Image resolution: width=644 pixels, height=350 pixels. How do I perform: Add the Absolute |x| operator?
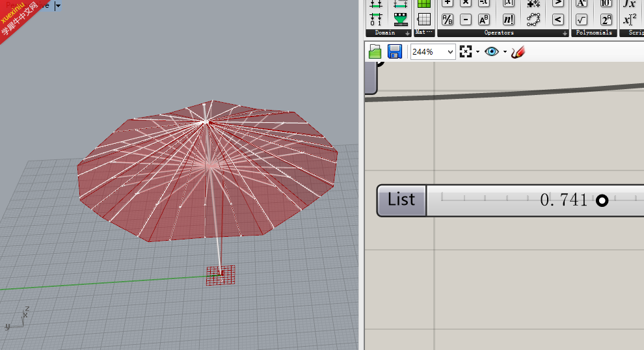tap(509, 3)
